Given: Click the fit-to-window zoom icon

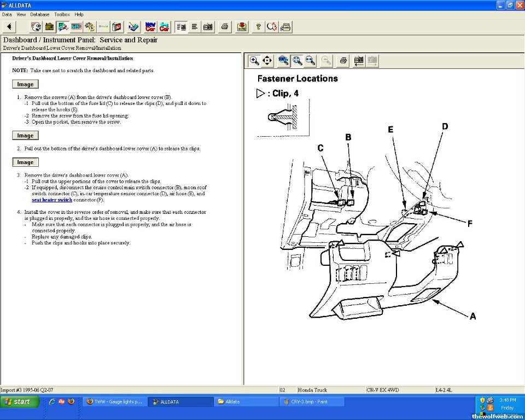Looking at the screenshot, I should (297, 61).
